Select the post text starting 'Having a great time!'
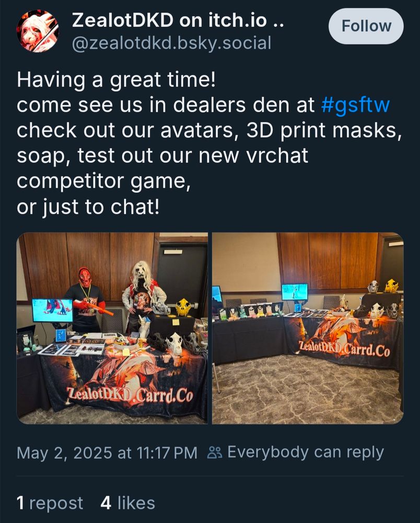 coord(209,143)
